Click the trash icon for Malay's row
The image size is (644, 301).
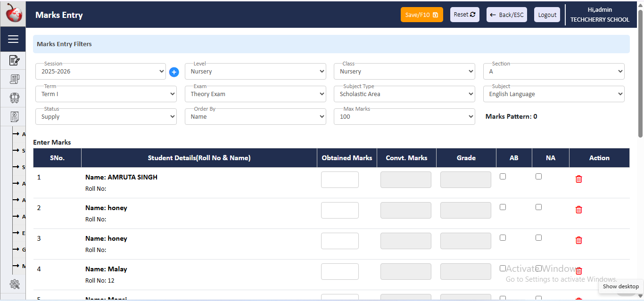[578, 271]
